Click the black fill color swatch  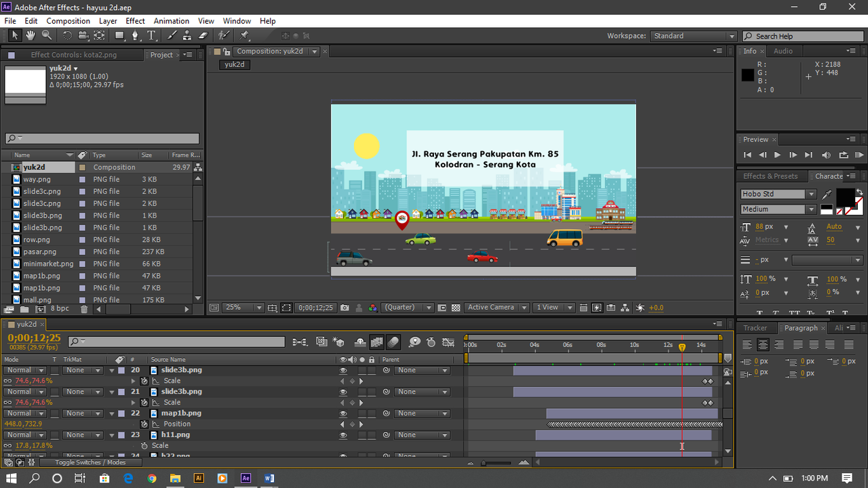point(845,197)
